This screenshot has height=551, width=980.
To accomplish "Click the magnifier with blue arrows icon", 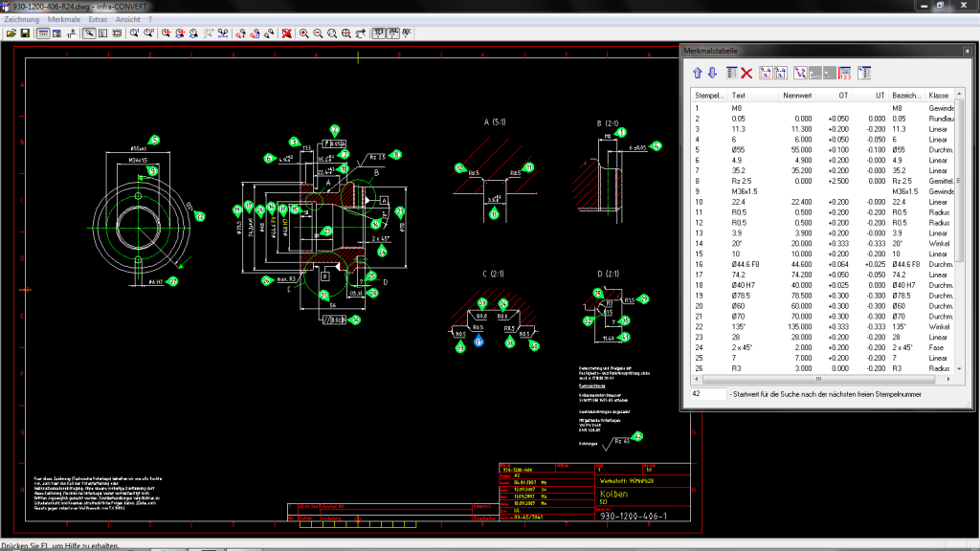I will click(x=193, y=33).
